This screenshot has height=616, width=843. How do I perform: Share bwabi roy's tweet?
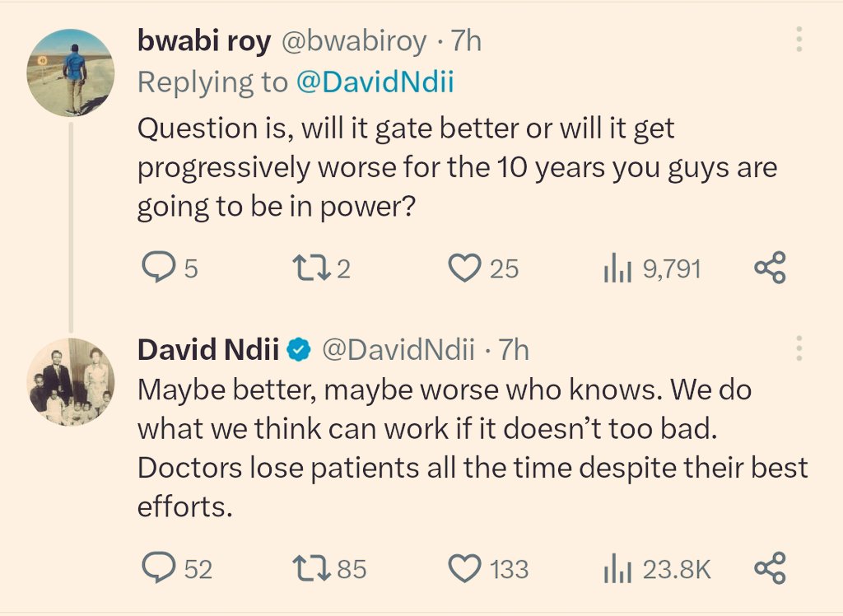tap(771, 268)
